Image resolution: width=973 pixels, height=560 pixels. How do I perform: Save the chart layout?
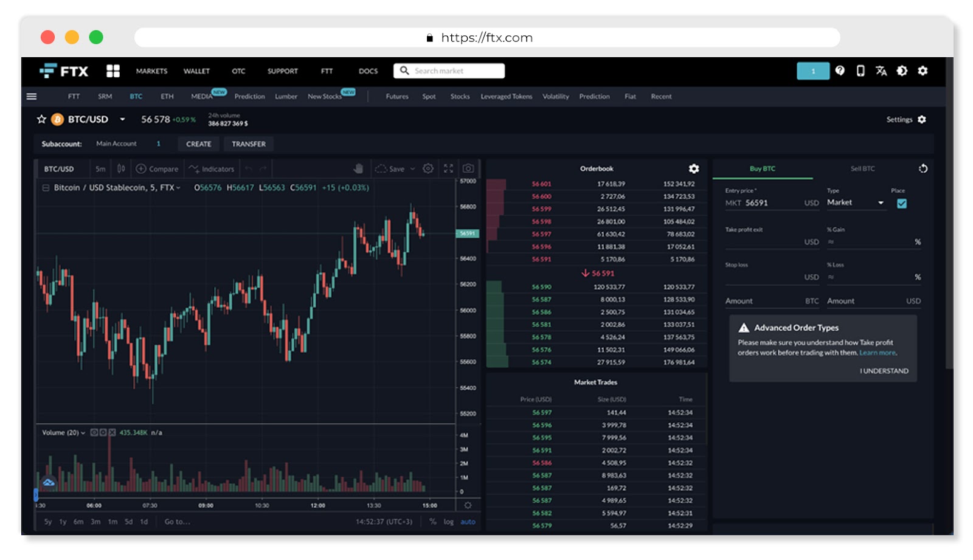pos(390,168)
